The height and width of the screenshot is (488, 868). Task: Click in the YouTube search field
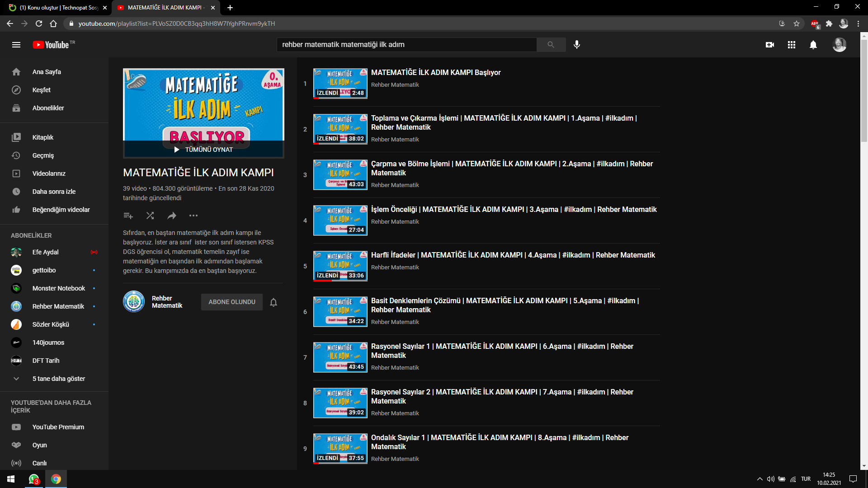pyautogui.click(x=406, y=44)
